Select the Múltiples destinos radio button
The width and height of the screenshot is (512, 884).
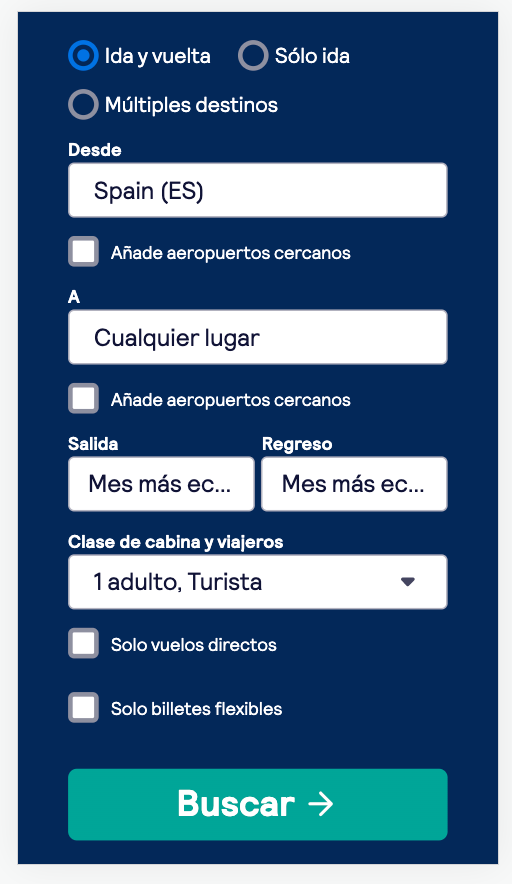pyautogui.click(x=83, y=104)
